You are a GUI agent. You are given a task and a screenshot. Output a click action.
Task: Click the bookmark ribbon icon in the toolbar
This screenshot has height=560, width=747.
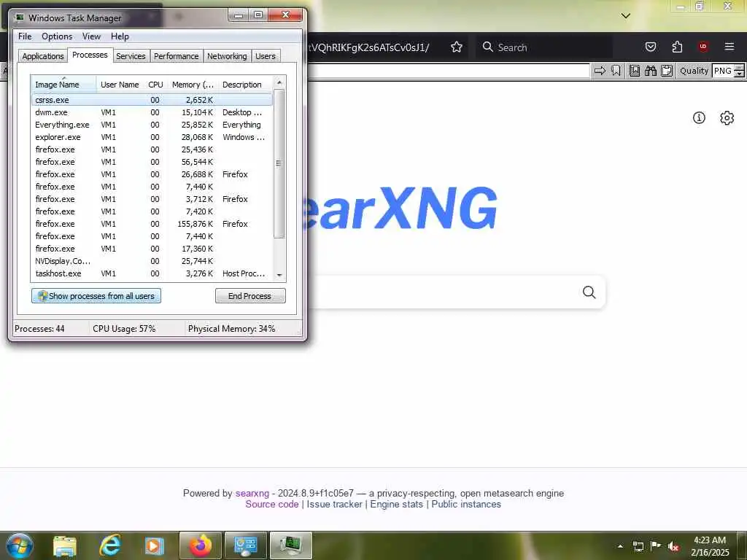pos(616,71)
